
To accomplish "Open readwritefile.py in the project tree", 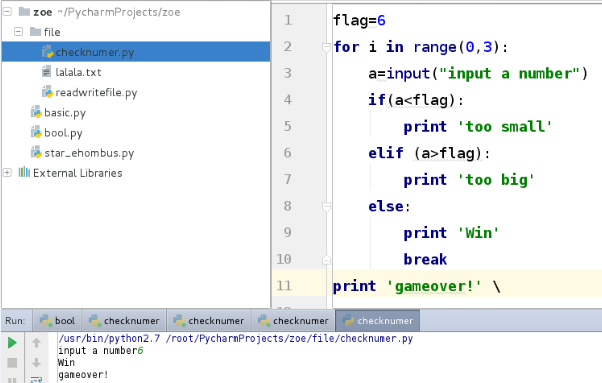I will [96, 92].
